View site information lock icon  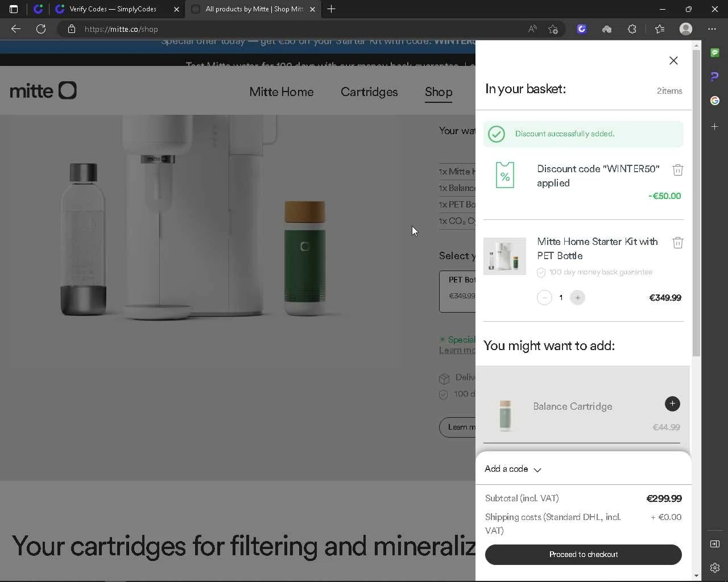tap(72, 29)
